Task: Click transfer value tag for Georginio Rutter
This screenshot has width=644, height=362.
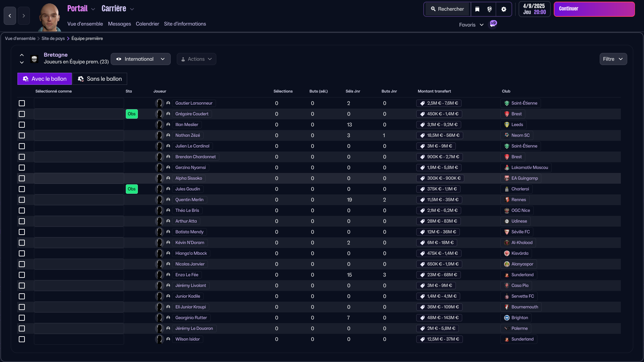Action: [439, 318]
